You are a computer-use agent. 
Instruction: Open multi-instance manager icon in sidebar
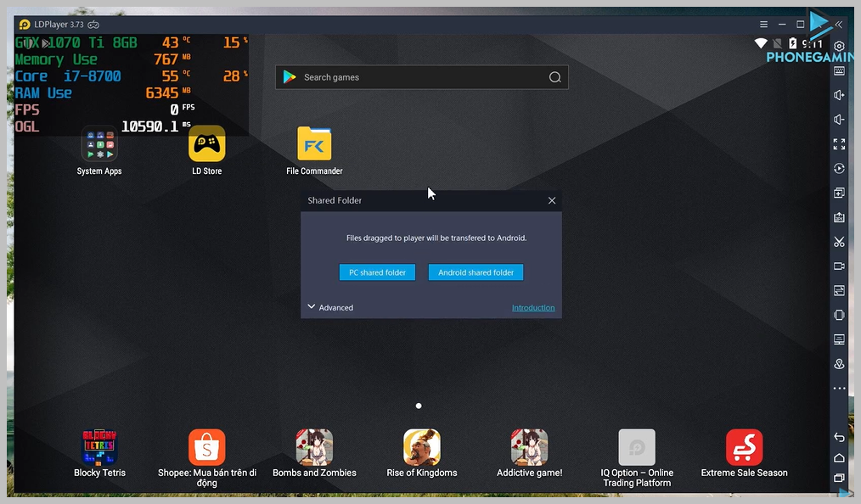(839, 193)
